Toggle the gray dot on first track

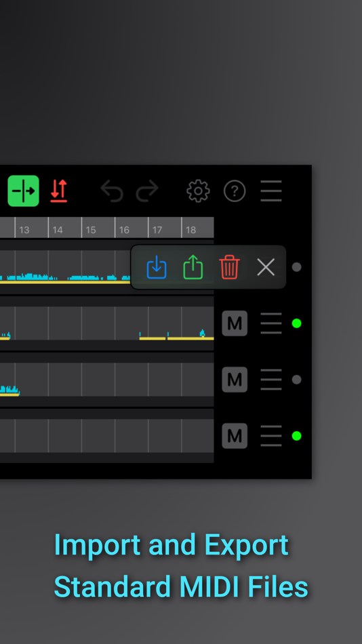297,267
